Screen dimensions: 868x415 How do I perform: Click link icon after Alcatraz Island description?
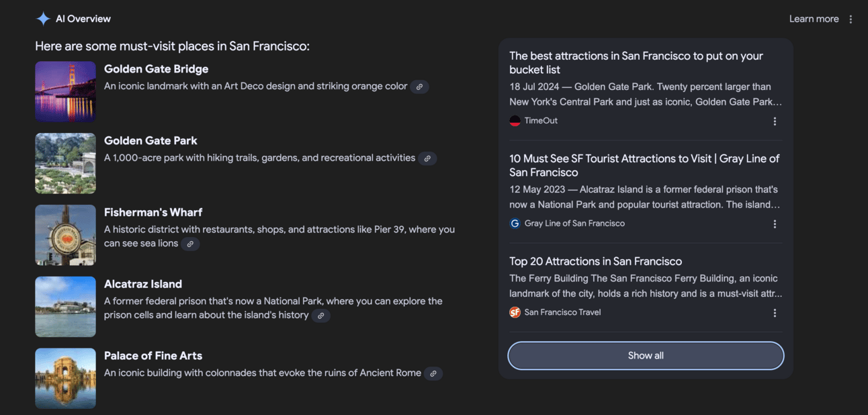(320, 316)
